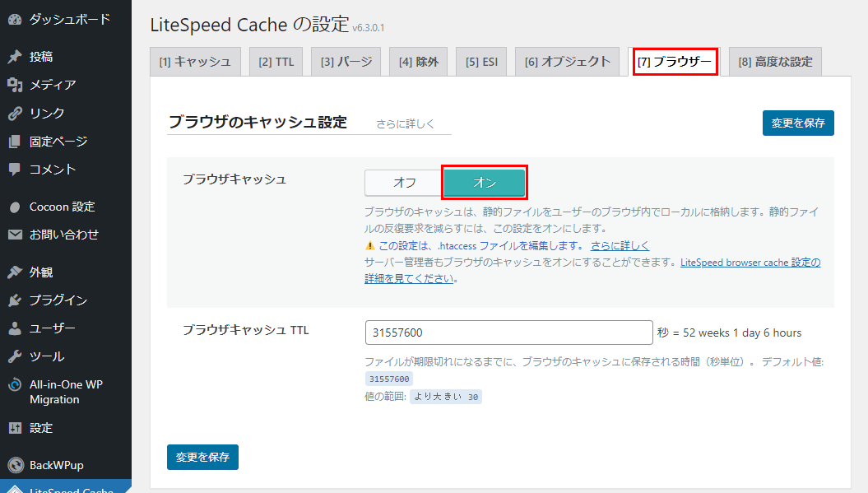Click the plug icon for プラグイン
Viewport: 868px width, 493px height.
(15, 300)
